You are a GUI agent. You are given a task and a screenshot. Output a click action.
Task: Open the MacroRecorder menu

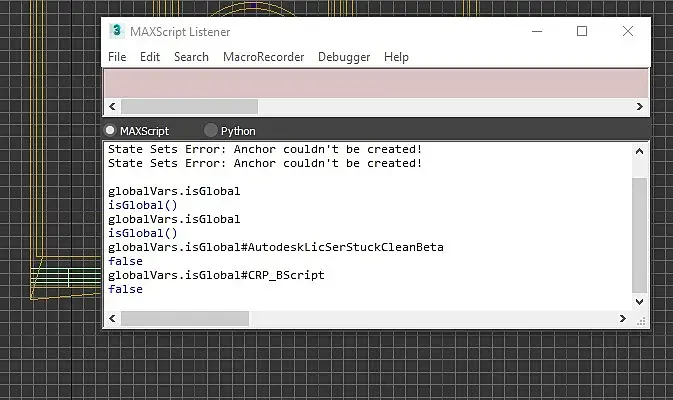point(264,57)
